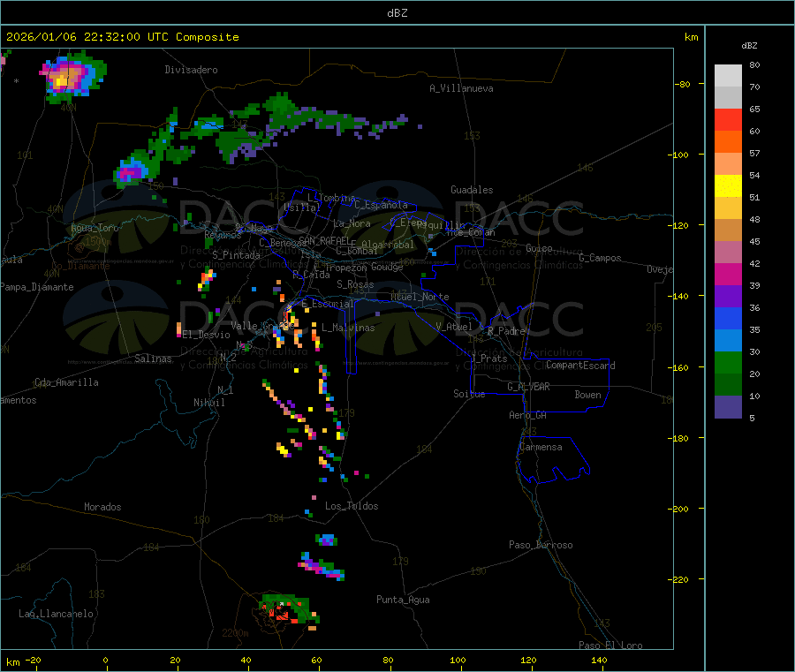Click the 0 km horizontal axis tick label

point(105,660)
